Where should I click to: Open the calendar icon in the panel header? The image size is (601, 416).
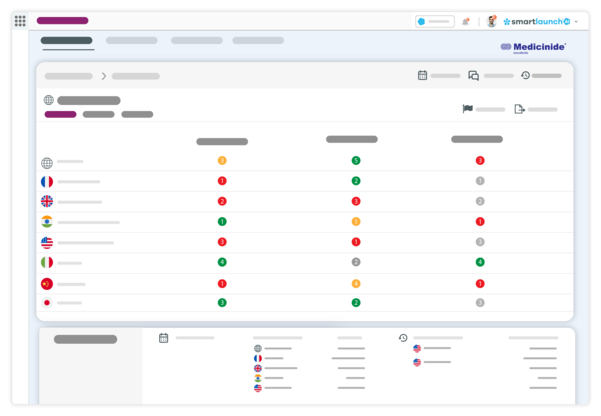pyautogui.click(x=422, y=75)
